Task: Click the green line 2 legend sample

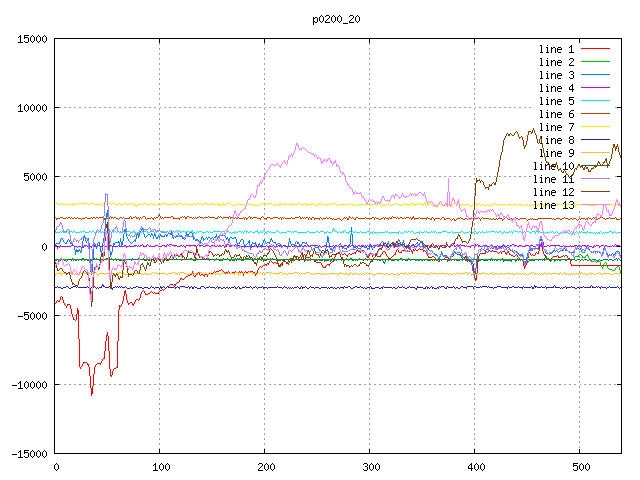Action: (595, 62)
